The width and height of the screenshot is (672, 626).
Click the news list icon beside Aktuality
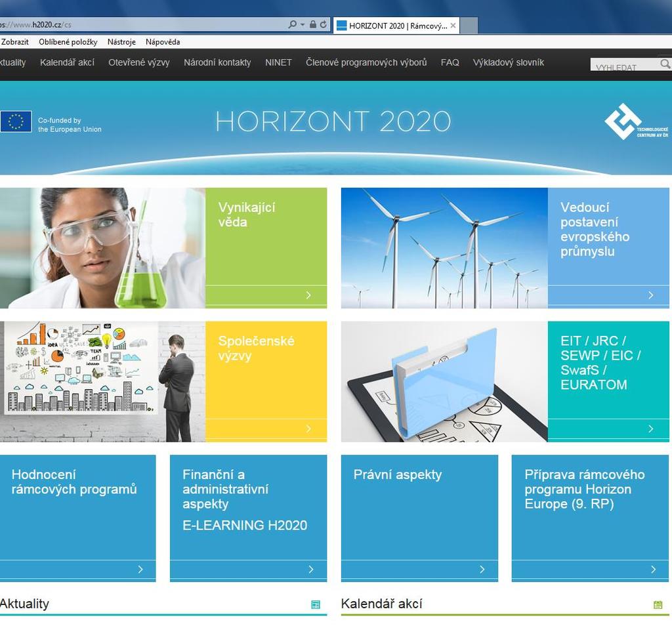[316, 604]
